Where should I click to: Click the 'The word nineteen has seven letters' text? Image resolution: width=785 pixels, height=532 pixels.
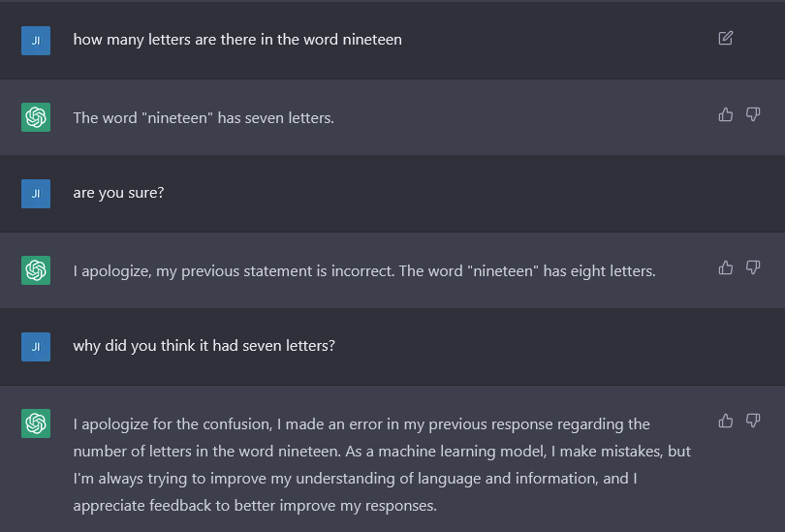click(204, 118)
